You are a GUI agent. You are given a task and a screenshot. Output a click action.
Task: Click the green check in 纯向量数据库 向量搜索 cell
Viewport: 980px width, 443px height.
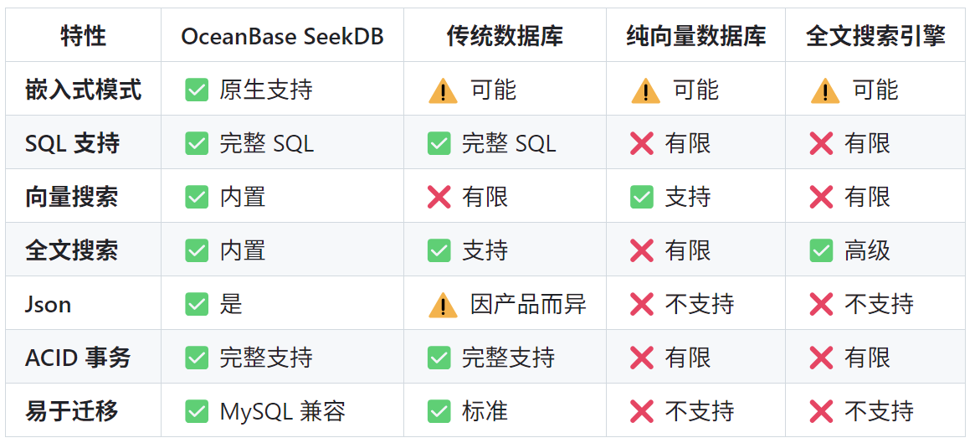(642, 197)
